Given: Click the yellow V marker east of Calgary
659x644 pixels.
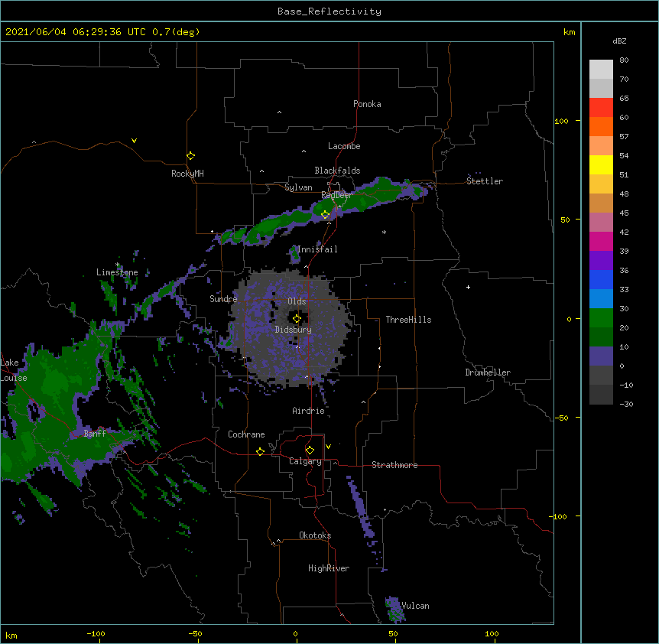Looking at the screenshot, I should click(328, 447).
